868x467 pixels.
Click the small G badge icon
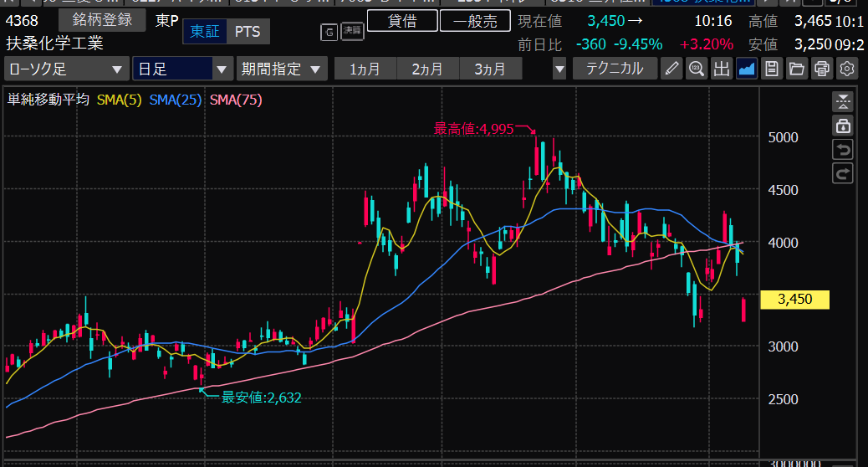point(329,32)
